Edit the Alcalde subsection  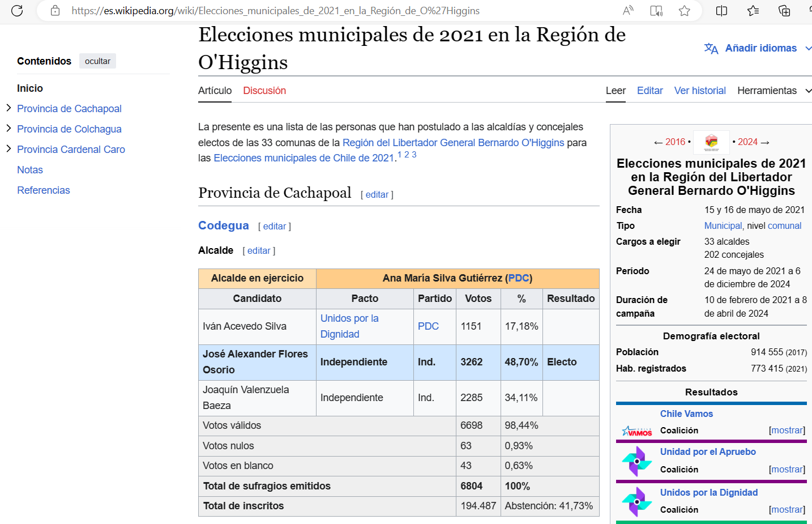tap(259, 251)
